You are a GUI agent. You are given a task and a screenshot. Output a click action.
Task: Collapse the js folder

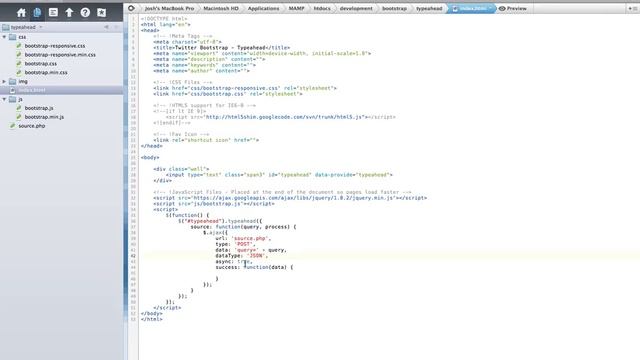coord(4,100)
